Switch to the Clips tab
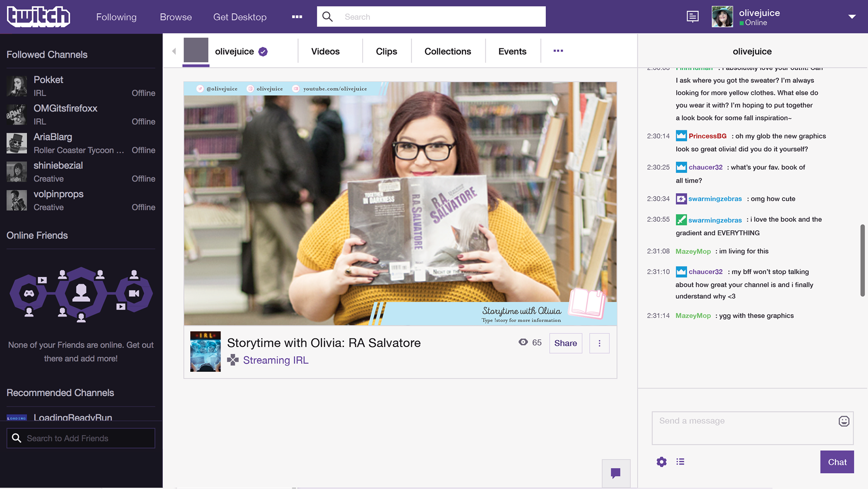The image size is (868, 489). tap(387, 51)
